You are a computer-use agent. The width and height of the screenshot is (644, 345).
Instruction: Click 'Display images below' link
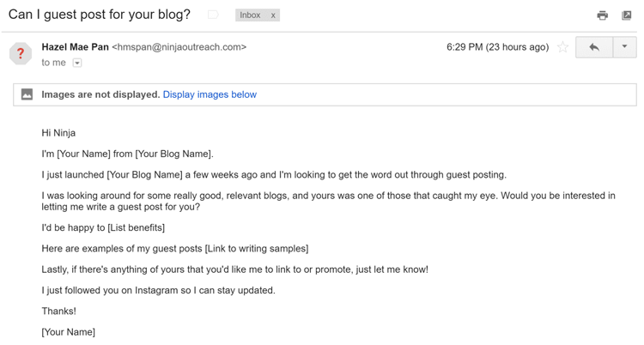pos(210,94)
